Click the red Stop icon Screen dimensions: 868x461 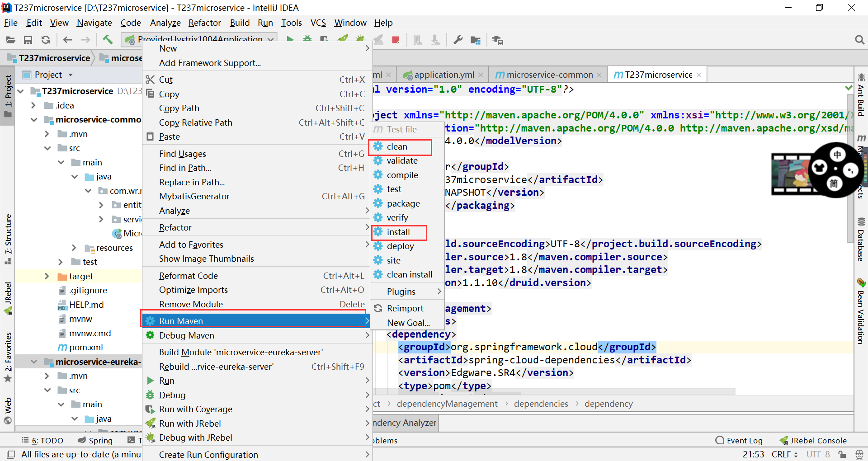click(x=396, y=40)
